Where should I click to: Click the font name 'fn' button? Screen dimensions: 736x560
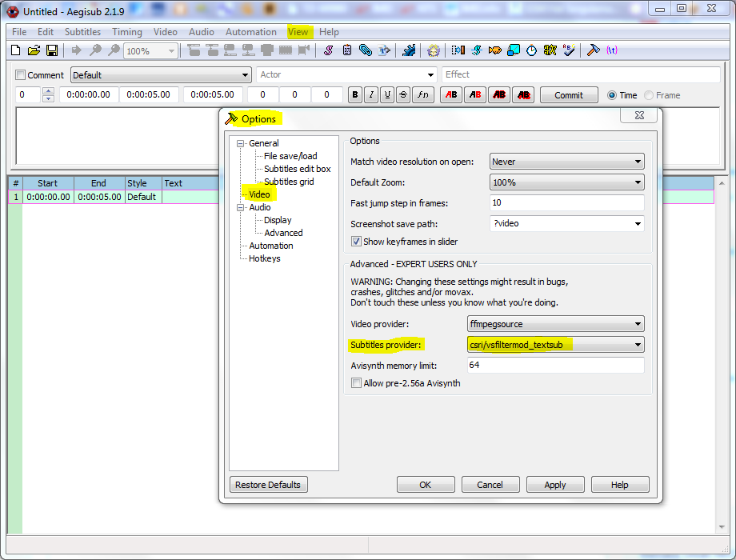[x=423, y=95]
